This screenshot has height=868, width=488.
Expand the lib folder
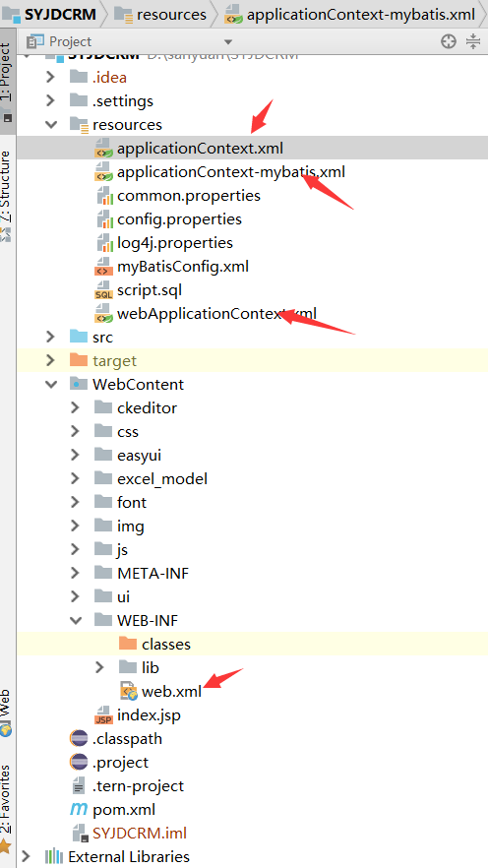99,667
